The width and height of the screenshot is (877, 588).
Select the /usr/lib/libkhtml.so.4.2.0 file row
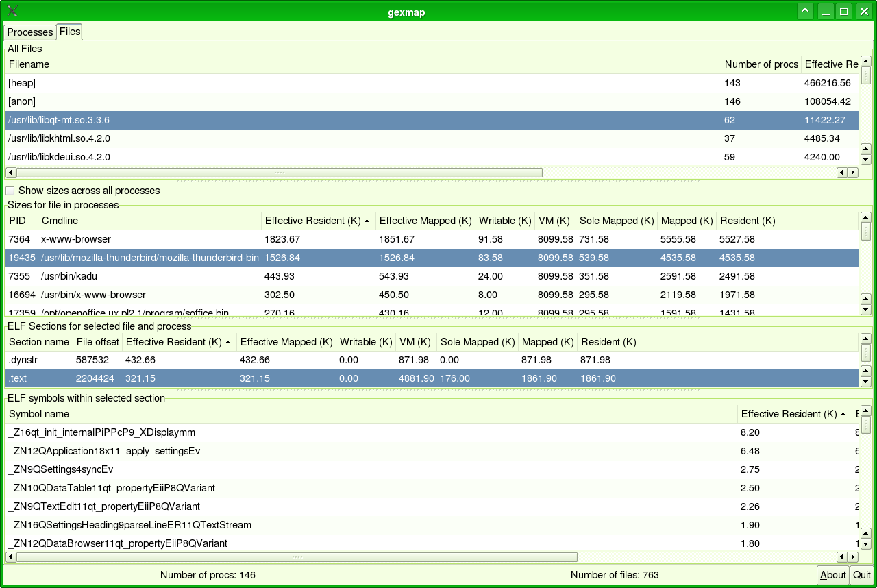click(x=60, y=138)
